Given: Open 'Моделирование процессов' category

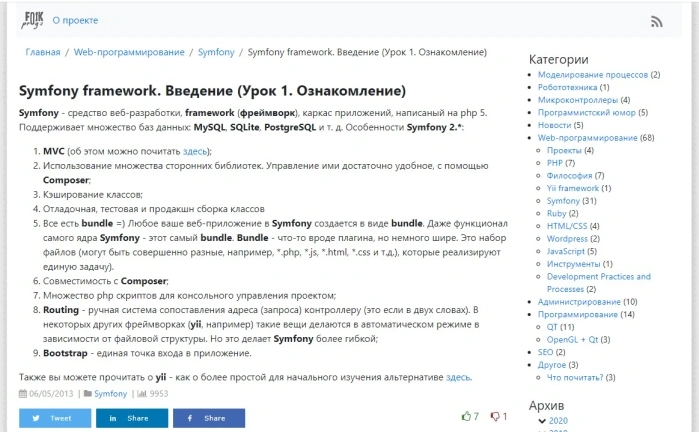Looking at the screenshot, I should pyautogui.click(x=592, y=74).
